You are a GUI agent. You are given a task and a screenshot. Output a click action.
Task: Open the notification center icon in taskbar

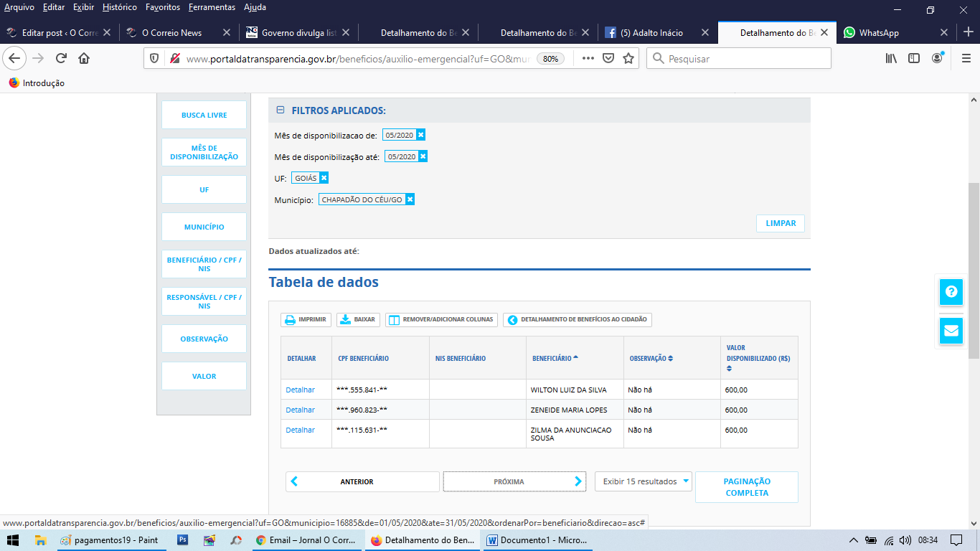click(x=956, y=540)
